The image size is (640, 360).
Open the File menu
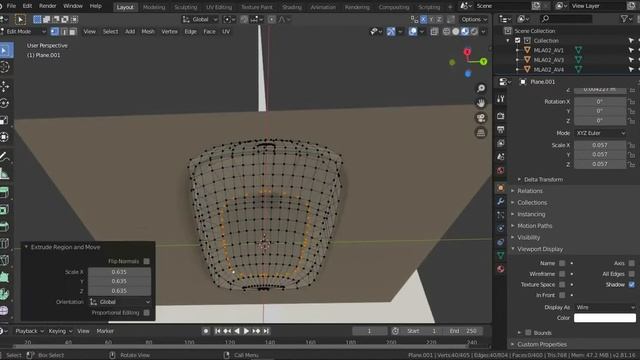coord(11,6)
